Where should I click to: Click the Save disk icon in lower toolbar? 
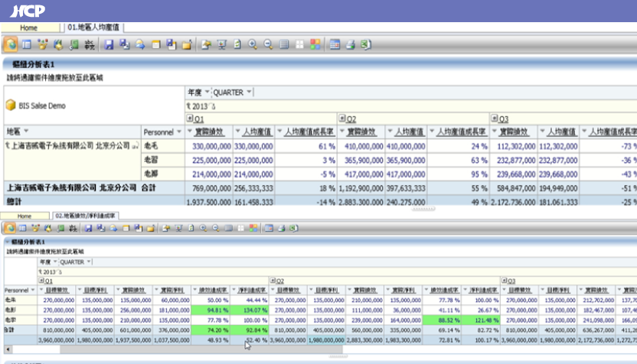tap(88, 228)
